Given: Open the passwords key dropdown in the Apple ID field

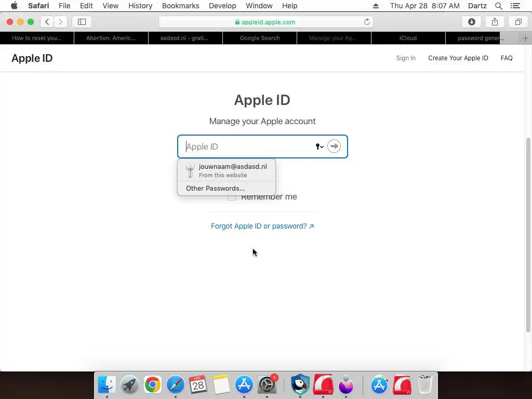Looking at the screenshot, I should (320, 147).
